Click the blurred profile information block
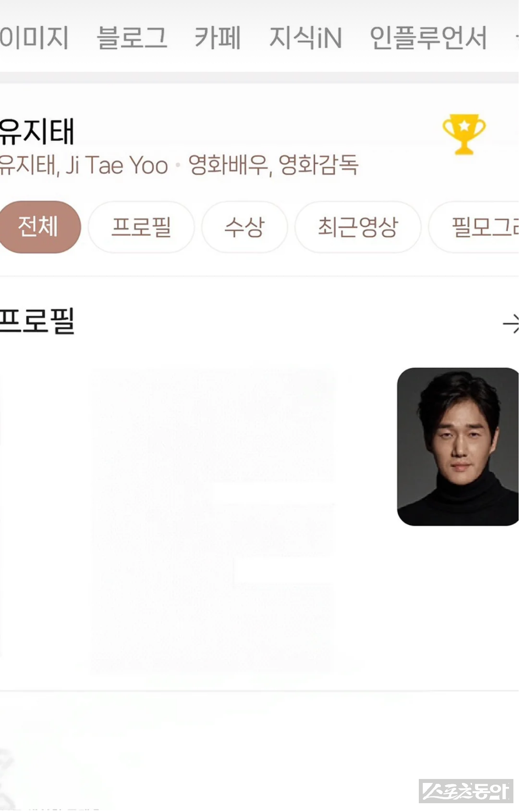Screen dimensions: 520x812 click(x=213, y=520)
